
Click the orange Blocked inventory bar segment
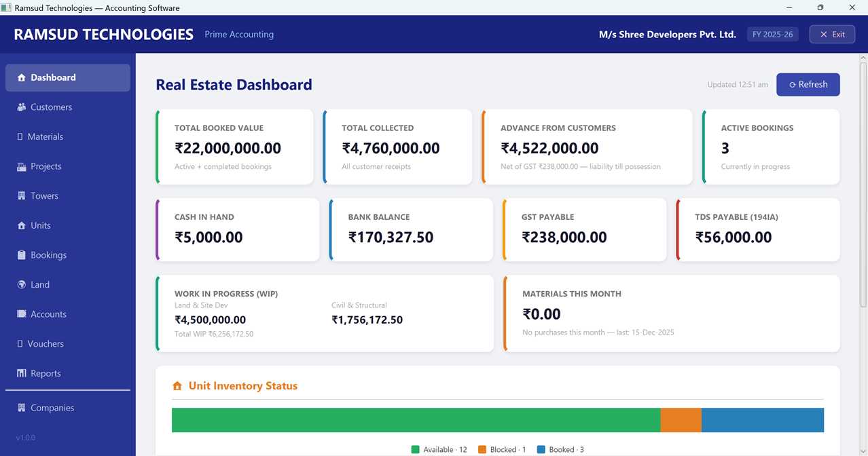[681, 420]
